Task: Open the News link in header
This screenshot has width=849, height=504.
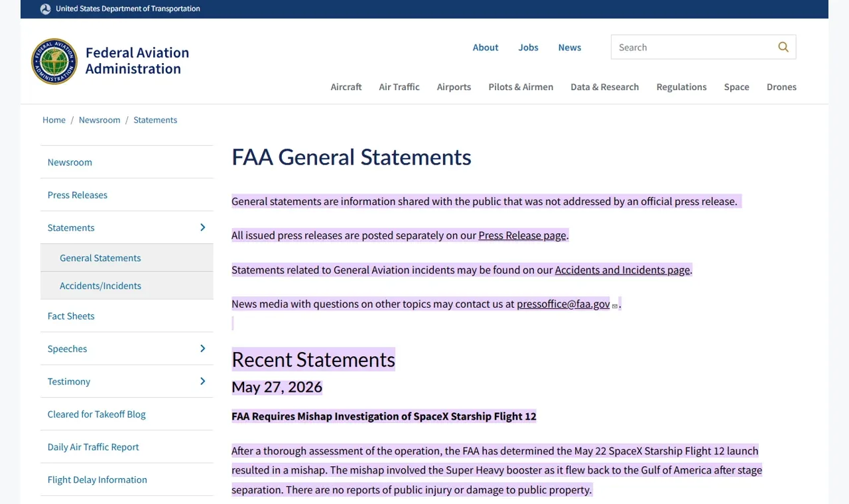Action: pos(570,48)
